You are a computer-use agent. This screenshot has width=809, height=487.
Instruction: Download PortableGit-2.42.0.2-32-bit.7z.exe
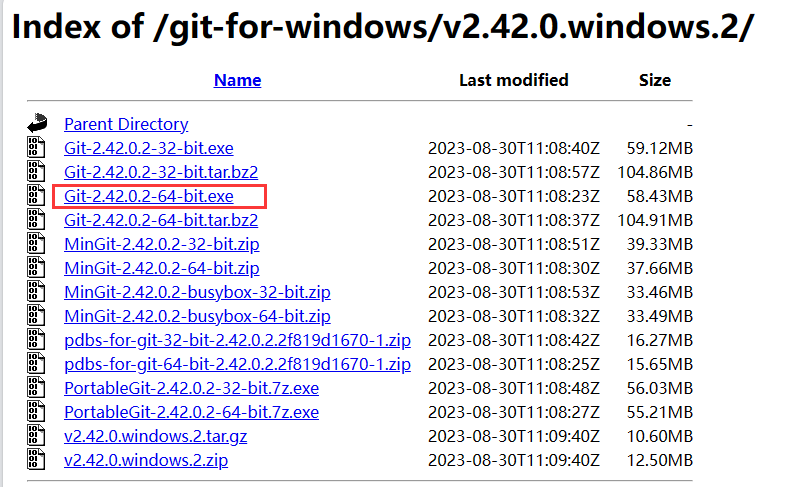click(x=191, y=388)
